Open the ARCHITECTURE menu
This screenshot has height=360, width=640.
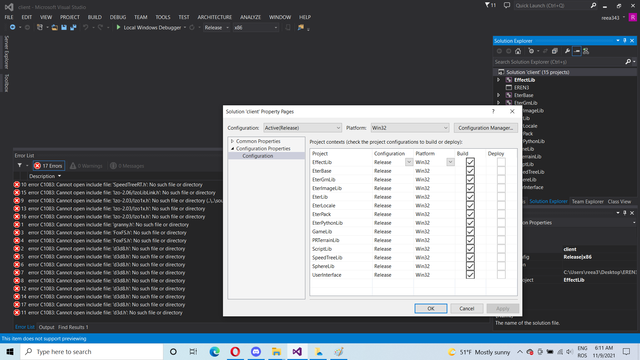pyautogui.click(x=215, y=17)
